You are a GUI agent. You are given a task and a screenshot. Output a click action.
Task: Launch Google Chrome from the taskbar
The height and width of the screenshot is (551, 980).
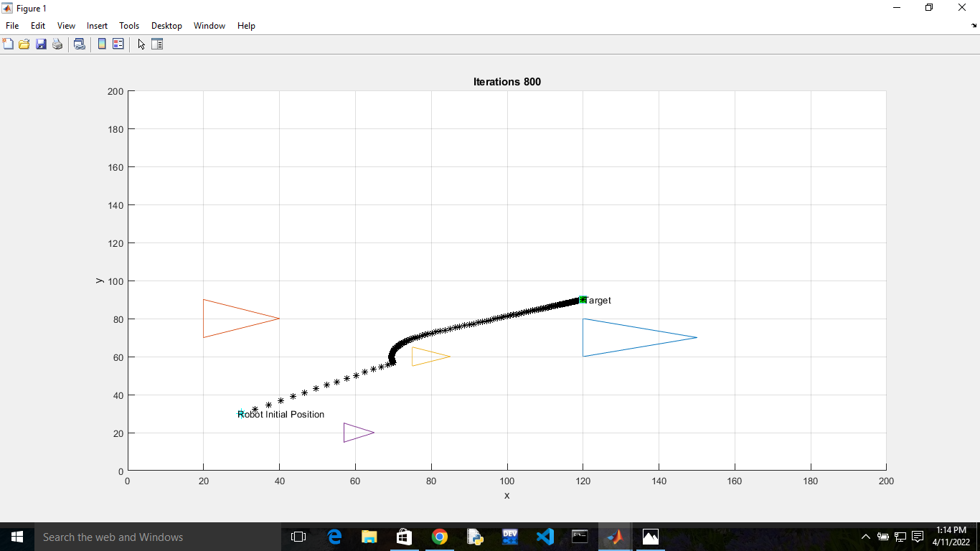[439, 537]
